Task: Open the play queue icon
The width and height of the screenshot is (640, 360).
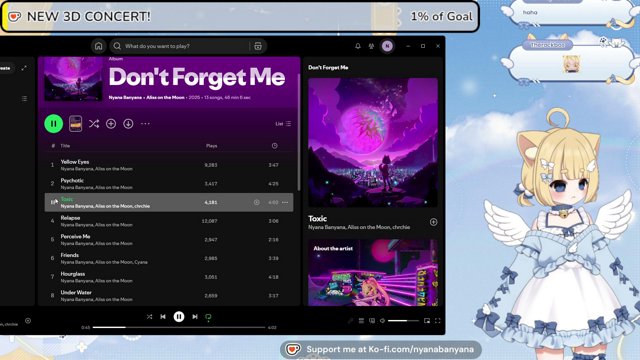Action: (x=361, y=321)
